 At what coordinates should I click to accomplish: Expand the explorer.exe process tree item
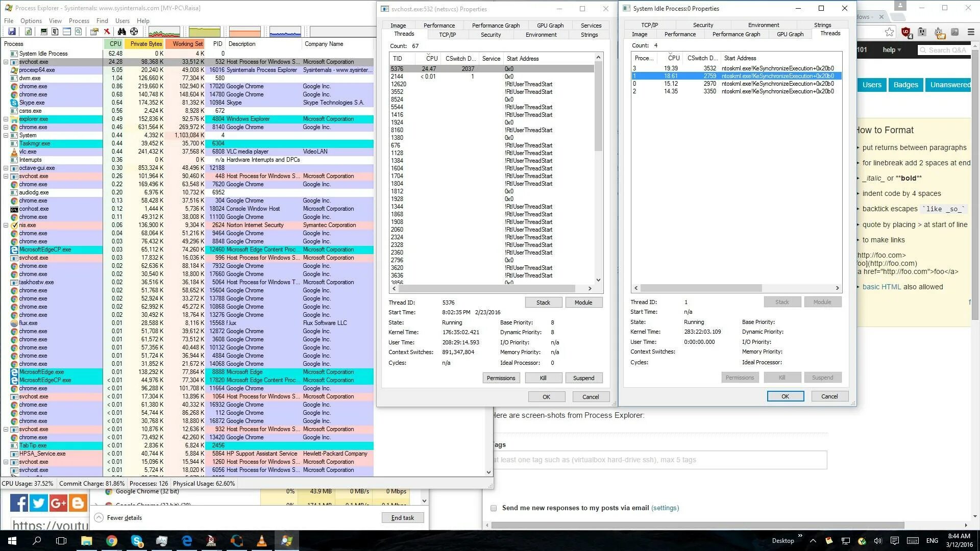tap(6, 118)
